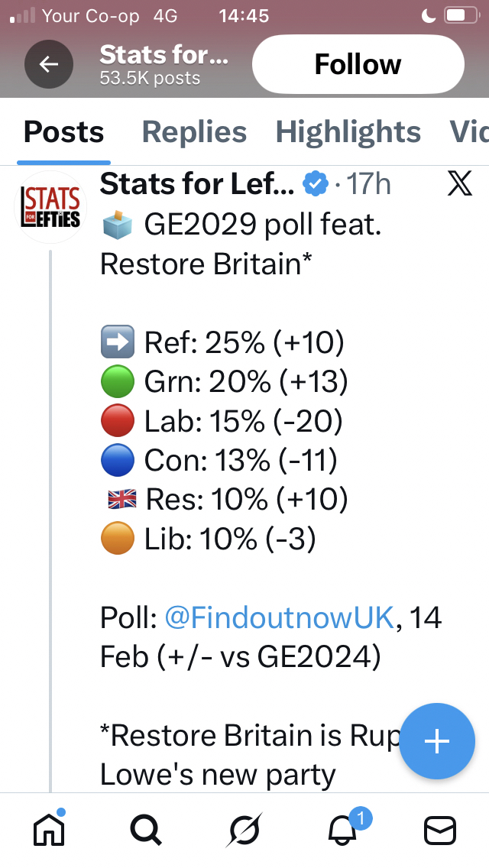
Task: Tap the blue compose plus button
Action: (436, 740)
